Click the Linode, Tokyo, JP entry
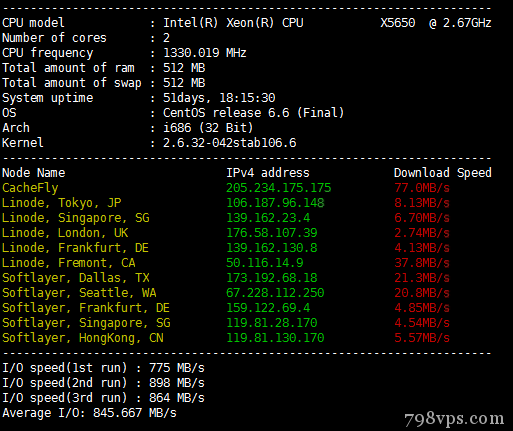Screen dimensions: 513x431 tap(62, 203)
